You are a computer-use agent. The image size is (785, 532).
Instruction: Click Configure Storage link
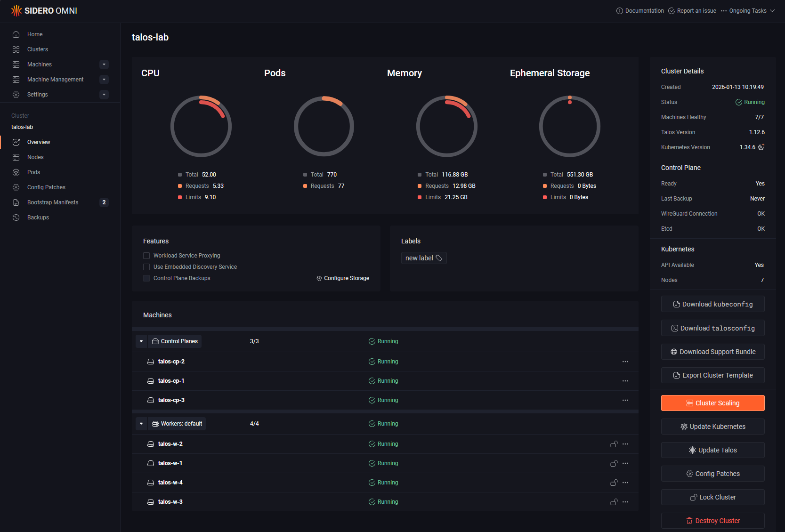point(343,278)
